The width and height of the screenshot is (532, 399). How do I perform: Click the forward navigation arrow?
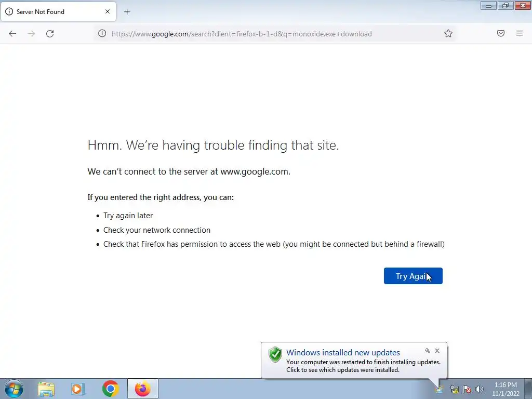(31, 34)
